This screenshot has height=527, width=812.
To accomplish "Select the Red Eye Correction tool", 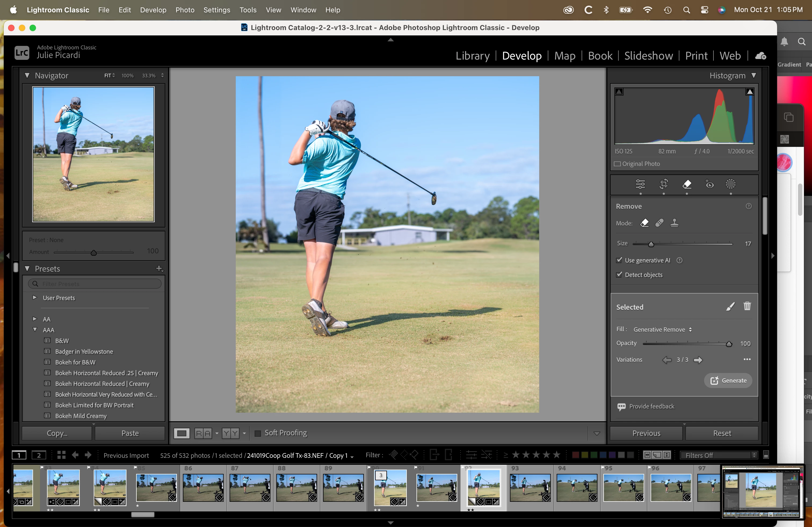I will coord(709,184).
